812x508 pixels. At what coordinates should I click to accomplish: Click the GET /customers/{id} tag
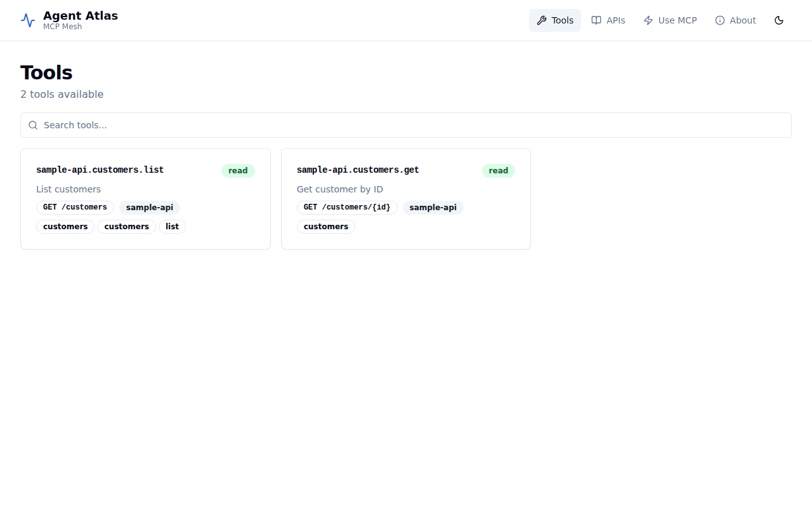[x=347, y=207]
